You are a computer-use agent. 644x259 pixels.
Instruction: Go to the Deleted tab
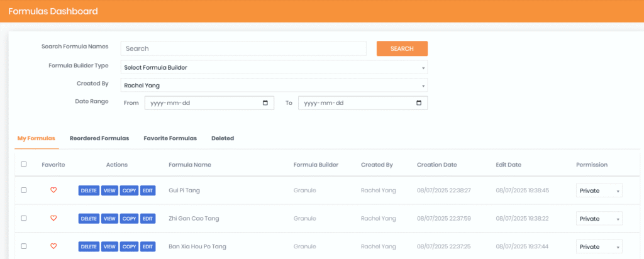[223, 138]
